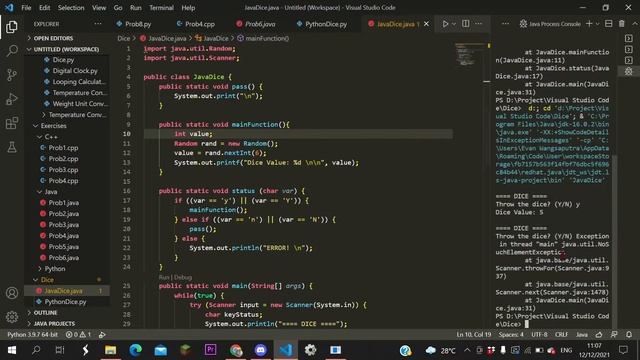Click Ln 10, Col 19 status entry
Screen dimensions: 640x360
pos(473,334)
